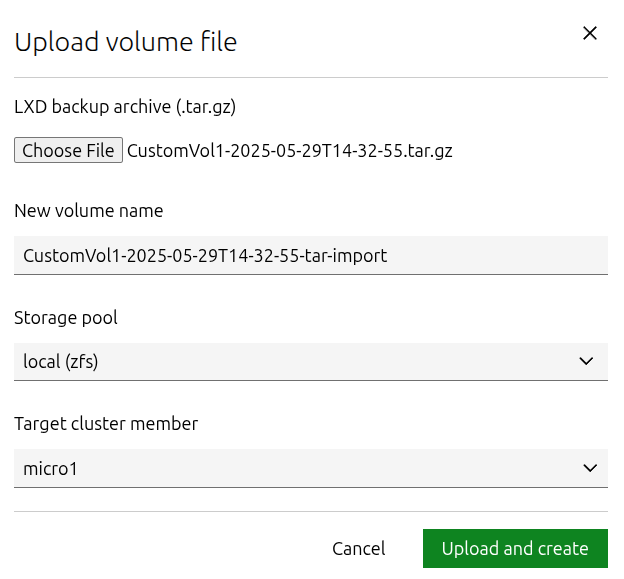
Task: Click the Upload volume file heading
Action: coord(125,42)
